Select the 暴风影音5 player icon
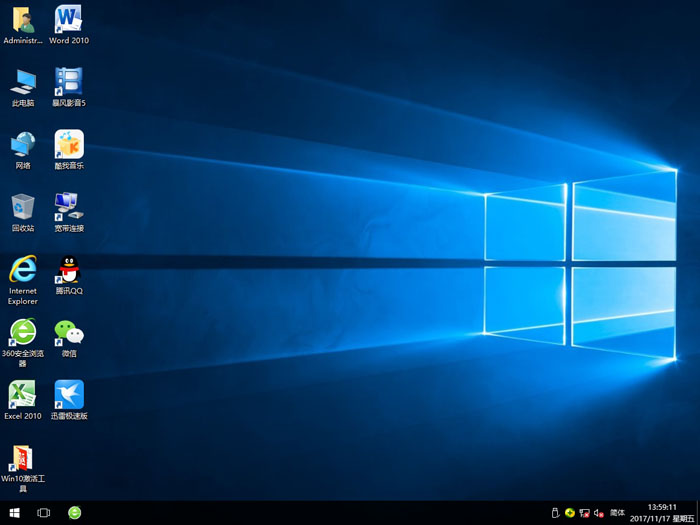Image resolution: width=700 pixels, height=525 pixels. click(68, 82)
